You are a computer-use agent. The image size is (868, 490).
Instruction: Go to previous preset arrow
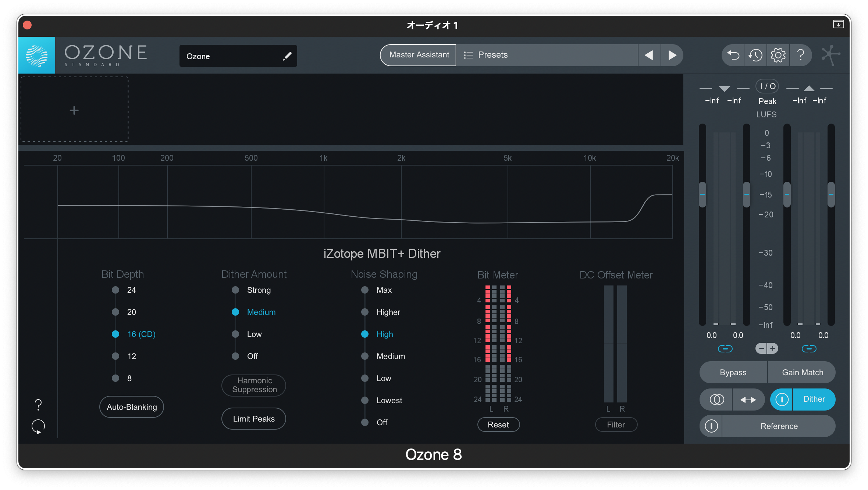(649, 55)
